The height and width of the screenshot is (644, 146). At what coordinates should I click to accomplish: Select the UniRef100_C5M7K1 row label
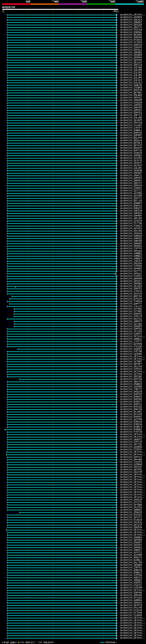131,567
